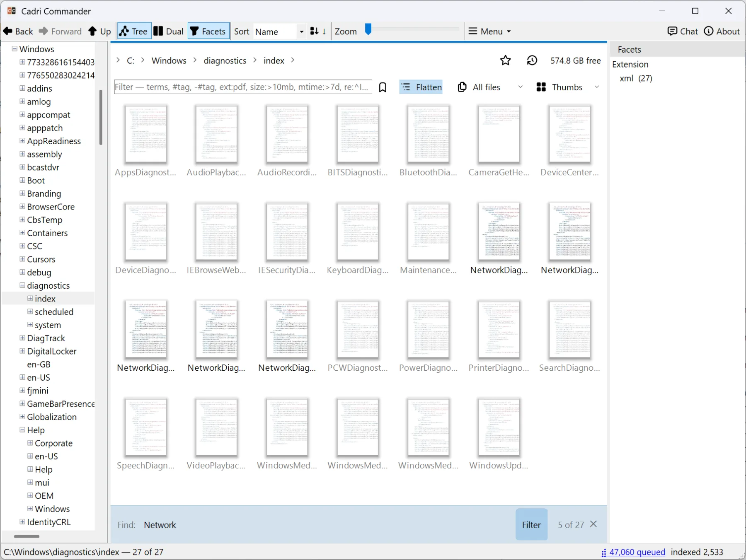Image resolution: width=746 pixels, height=560 pixels.
Task: Expand the addins folder node
Action: (22, 88)
